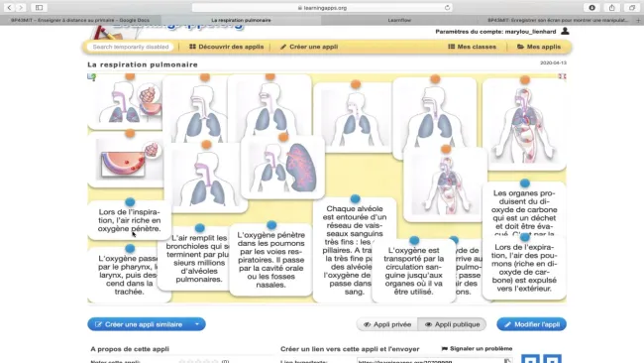Select text card 'Lors de l'inspiration'

(x=130, y=220)
